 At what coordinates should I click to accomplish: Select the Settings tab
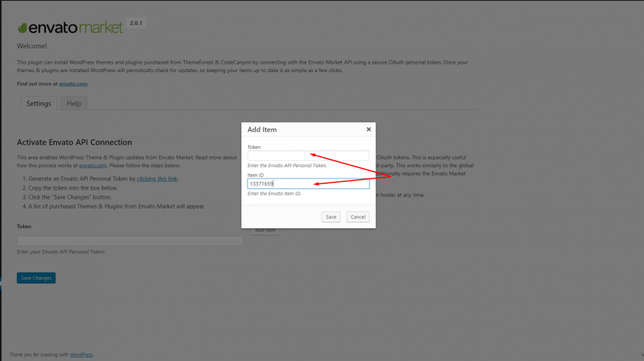(x=38, y=104)
